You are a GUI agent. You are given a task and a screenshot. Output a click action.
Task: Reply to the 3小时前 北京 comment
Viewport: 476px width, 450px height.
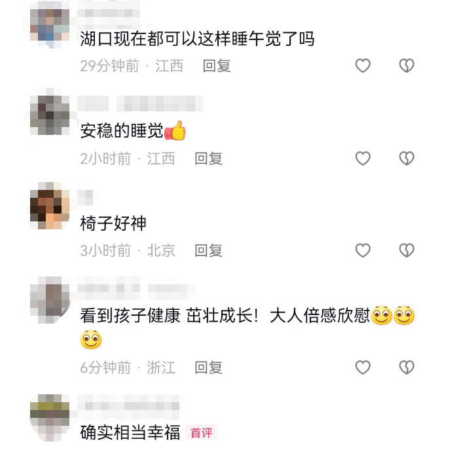coord(209,251)
